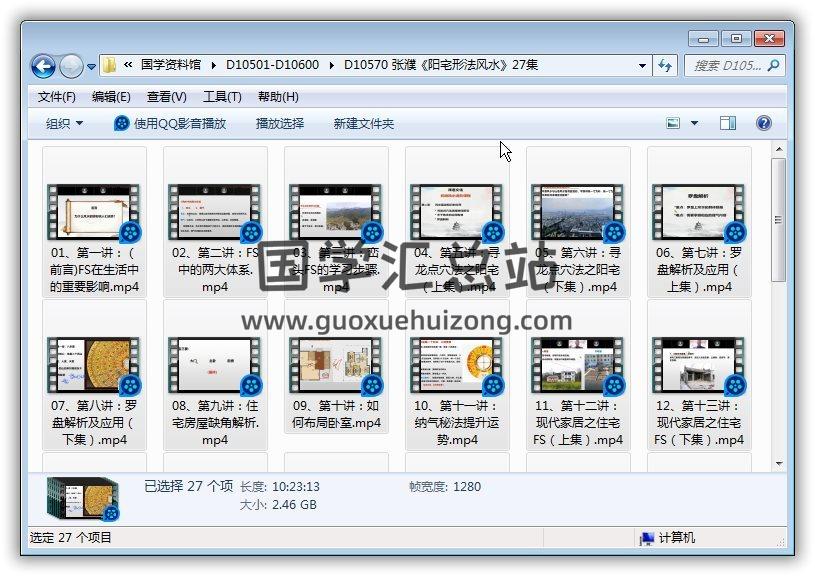Click the search magnifier icon
815x576 pixels.
click(773, 66)
